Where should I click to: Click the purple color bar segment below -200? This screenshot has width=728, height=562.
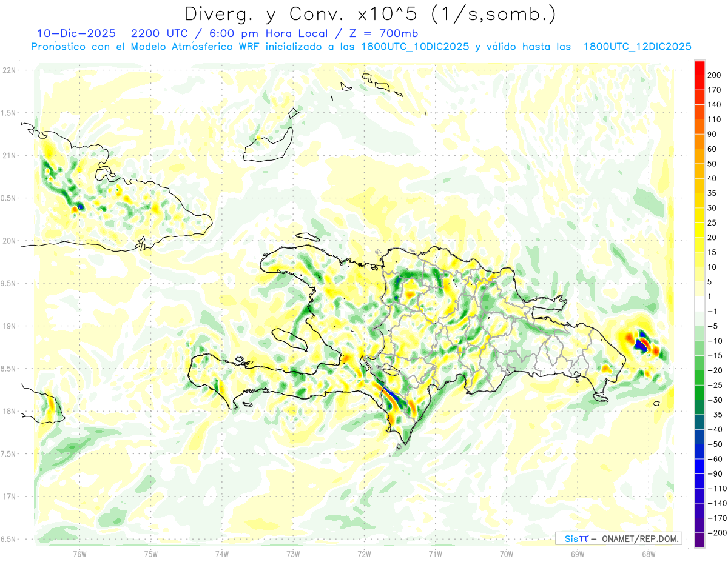[x=699, y=540]
